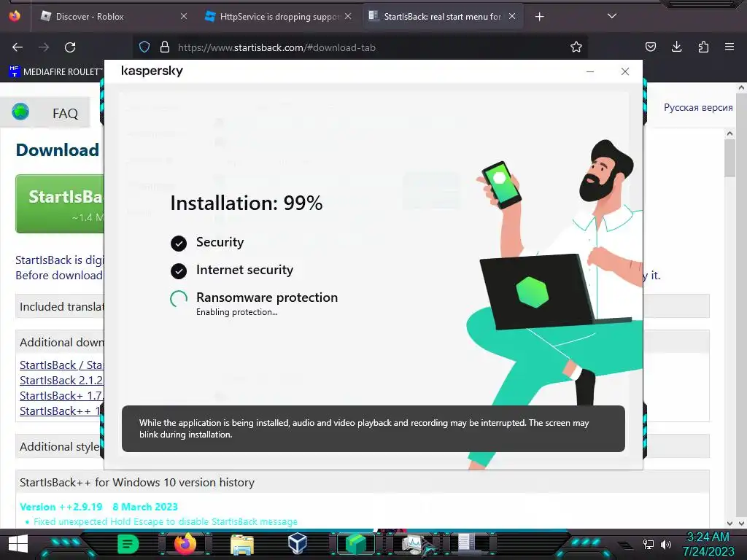Open File Explorer from the taskbar

242,544
